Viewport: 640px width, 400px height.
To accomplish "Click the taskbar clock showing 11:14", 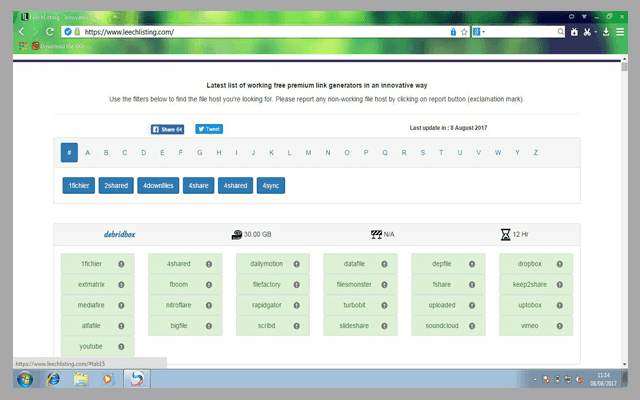I will 603,379.
